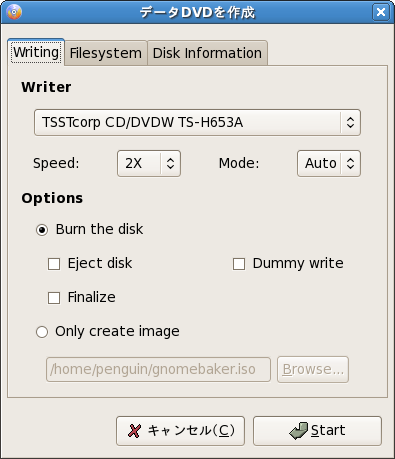Click the green arrow icon beside Start
Screen dimensions: 395x459
[298, 431]
